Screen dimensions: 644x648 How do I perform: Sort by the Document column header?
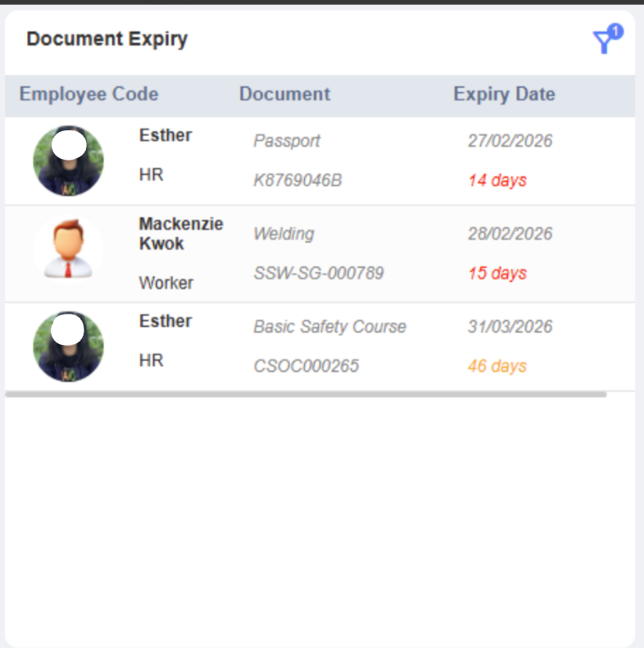coord(284,94)
